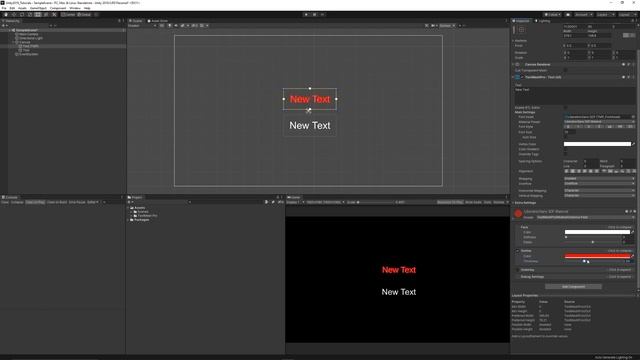Select font asset object picker icon
The width and height of the screenshot is (640, 360).
pos(633,117)
